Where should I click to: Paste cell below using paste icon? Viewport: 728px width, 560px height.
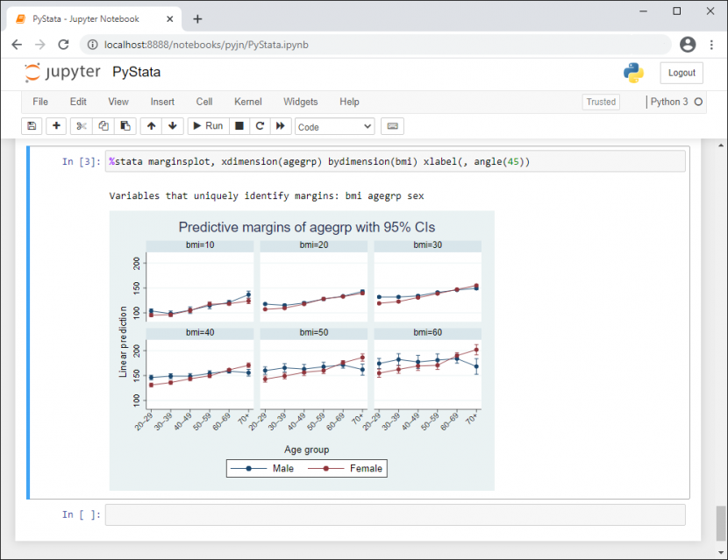click(125, 126)
